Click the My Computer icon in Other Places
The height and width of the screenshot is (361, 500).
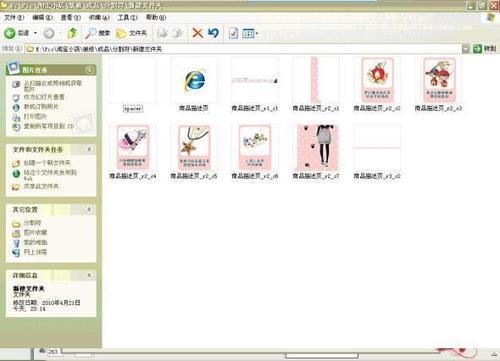16,243
